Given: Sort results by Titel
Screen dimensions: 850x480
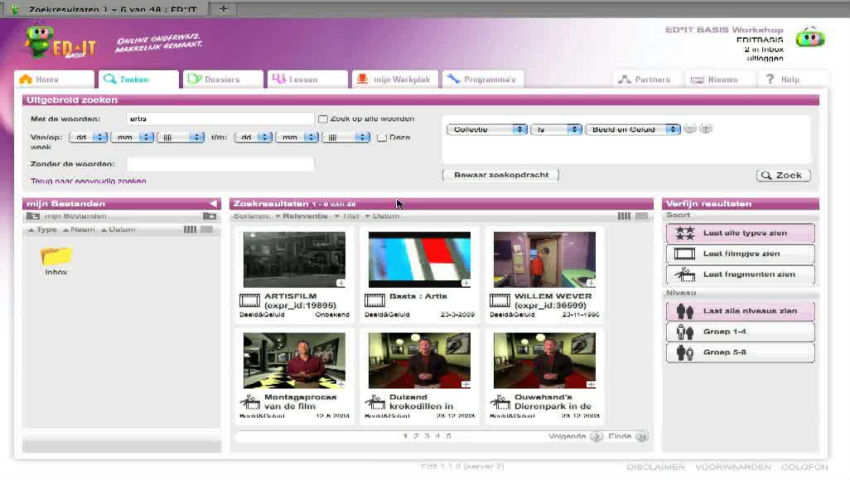Looking at the screenshot, I should point(347,216).
